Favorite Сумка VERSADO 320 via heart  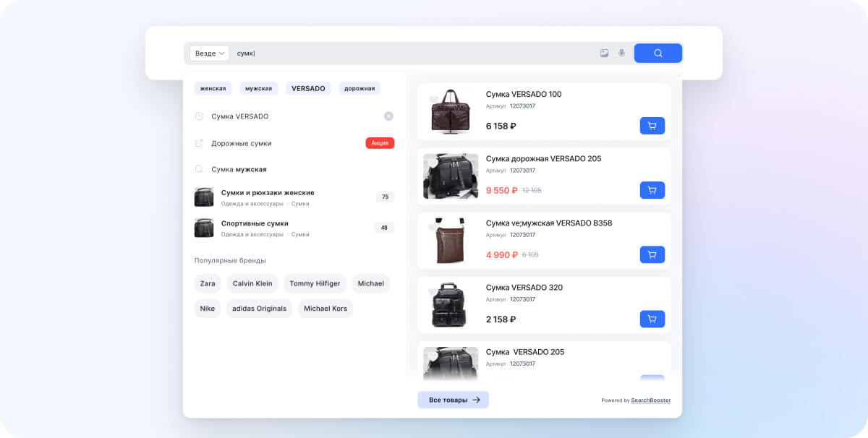tap(433, 292)
